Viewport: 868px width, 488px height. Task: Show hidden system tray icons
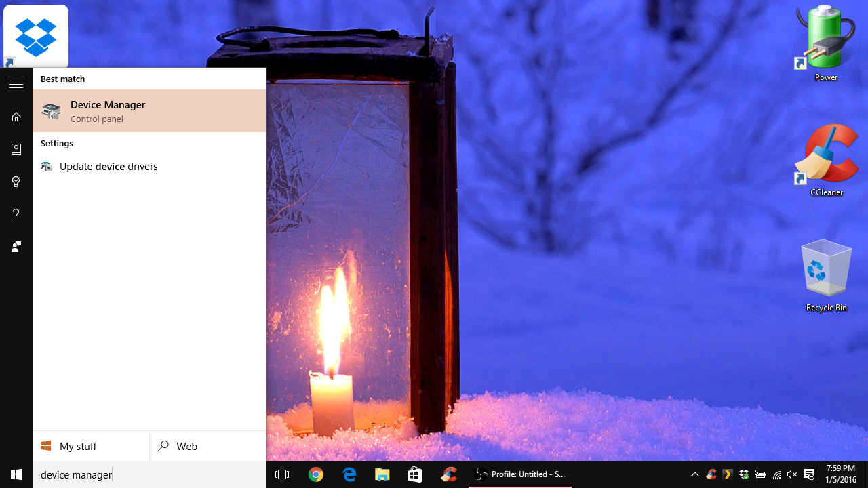click(x=694, y=474)
